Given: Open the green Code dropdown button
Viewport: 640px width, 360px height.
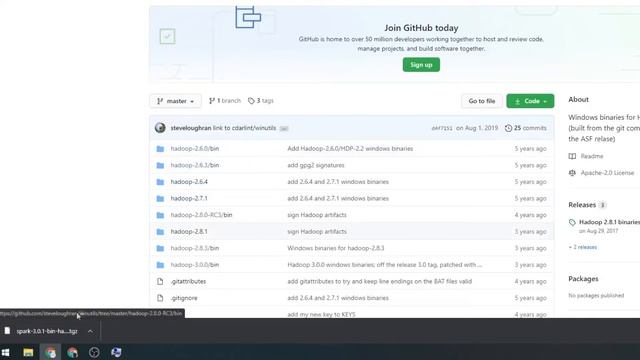Looking at the screenshot, I should 530,101.
